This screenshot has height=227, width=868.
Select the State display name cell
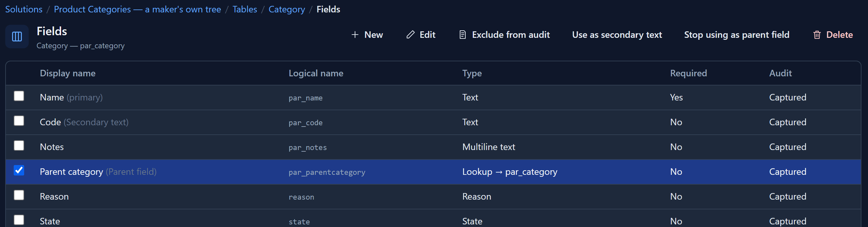pos(50,221)
